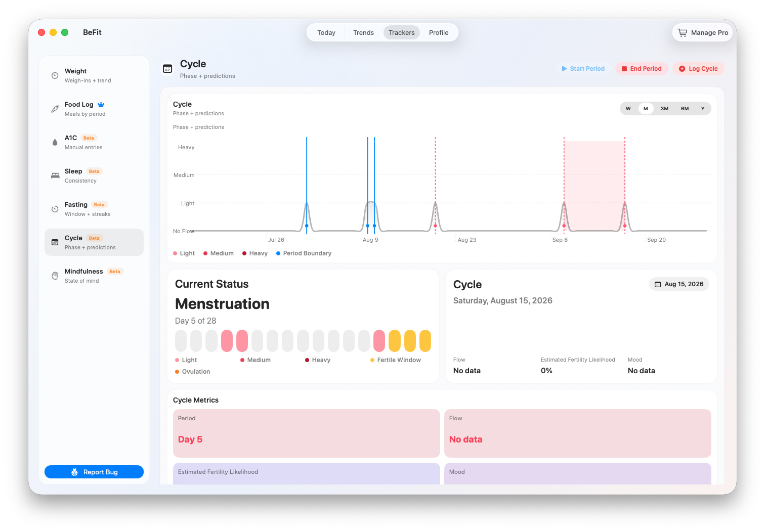
Task: Click the Cycle header calendar icon
Action: (167, 69)
